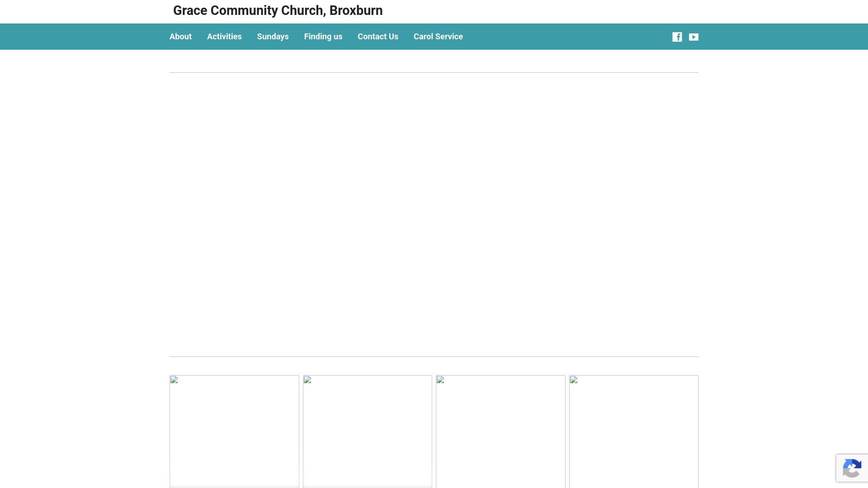Open the church's YouTube channel icon

click(693, 37)
